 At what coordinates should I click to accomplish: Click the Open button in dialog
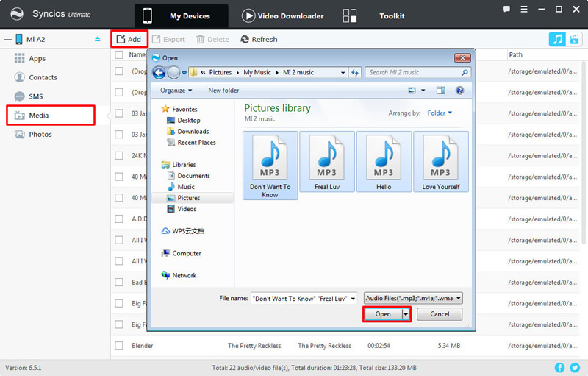[x=383, y=314]
